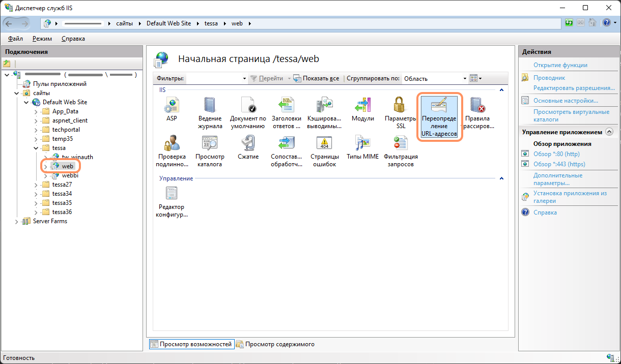Open Редактор конфигураций icon
The height and width of the screenshot is (364, 621).
172,201
